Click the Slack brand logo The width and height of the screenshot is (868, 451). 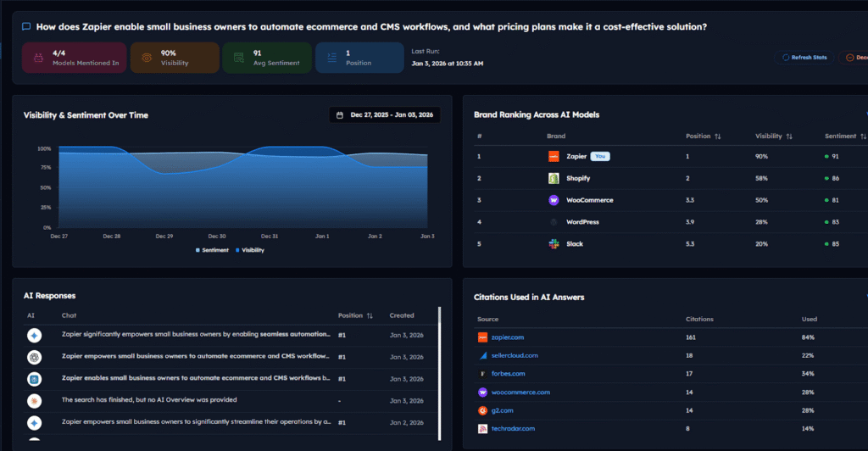[554, 244]
